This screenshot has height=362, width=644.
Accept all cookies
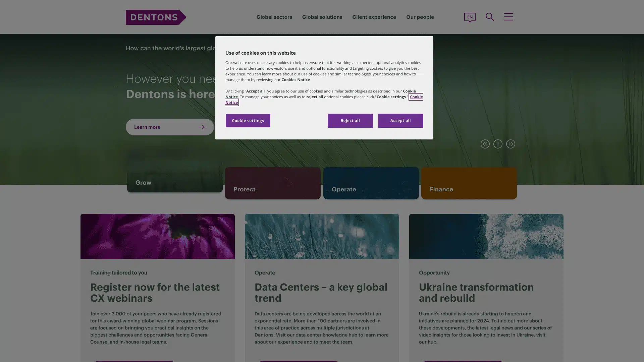point(400,121)
